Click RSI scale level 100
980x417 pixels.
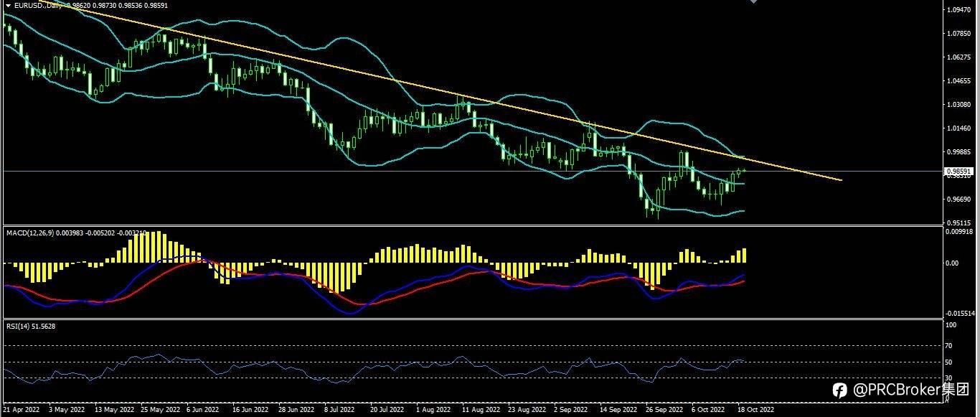click(x=952, y=325)
